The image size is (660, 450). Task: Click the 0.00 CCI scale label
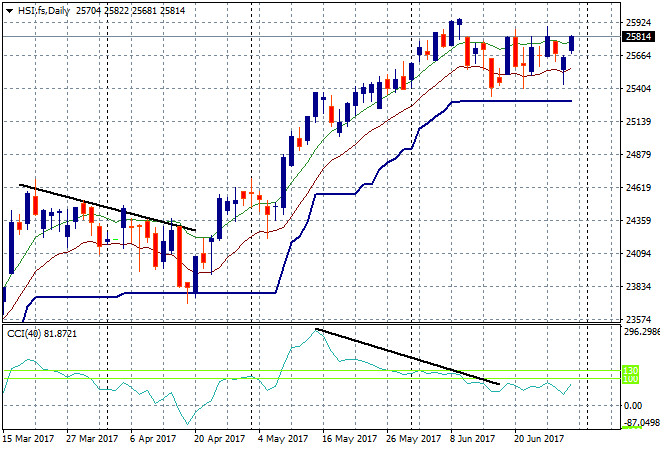click(x=633, y=405)
